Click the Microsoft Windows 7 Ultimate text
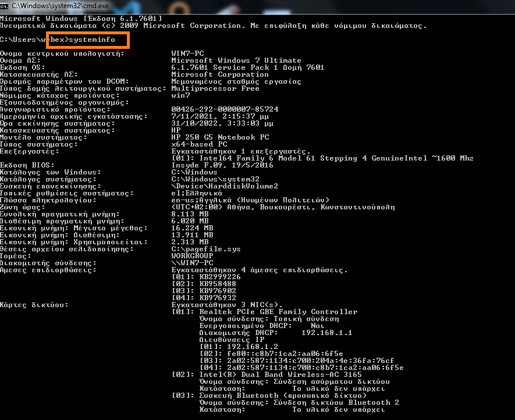This screenshot has height=420, width=515. point(236,60)
